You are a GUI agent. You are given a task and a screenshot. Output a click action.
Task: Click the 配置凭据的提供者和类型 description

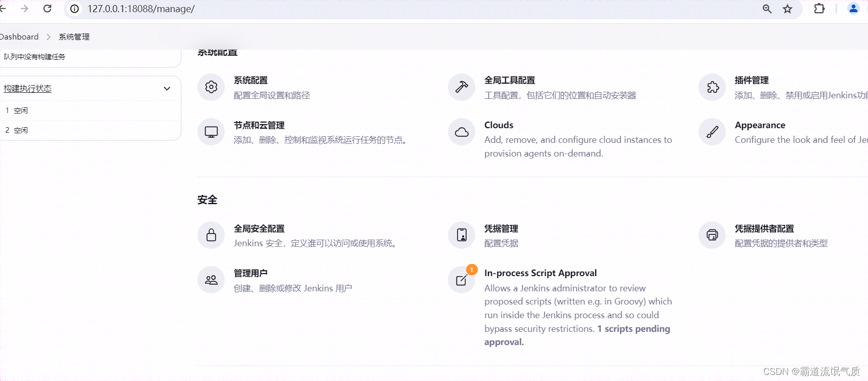pos(781,243)
